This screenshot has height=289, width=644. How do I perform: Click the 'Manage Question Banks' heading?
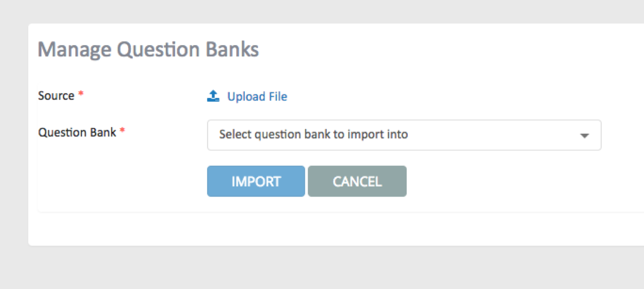[x=148, y=49]
